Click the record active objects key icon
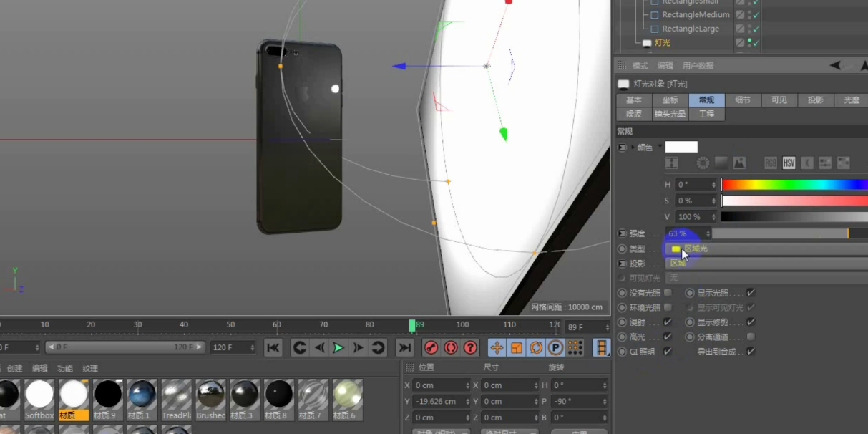The width and height of the screenshot is (868, 434). coord(431,347)
